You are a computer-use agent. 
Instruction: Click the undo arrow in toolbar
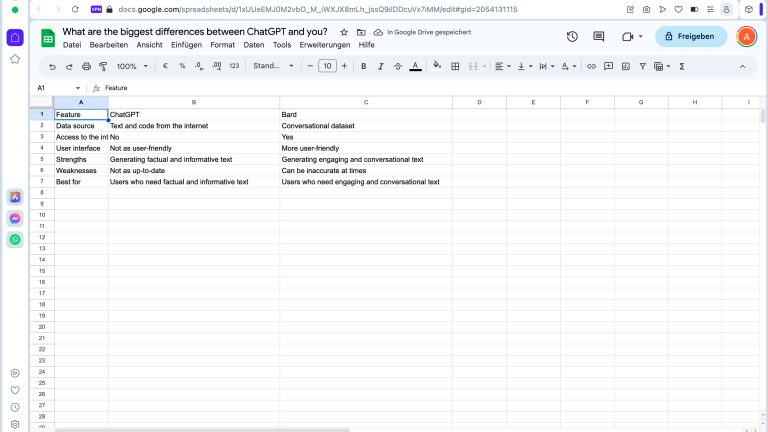click(x=52, y=67)
